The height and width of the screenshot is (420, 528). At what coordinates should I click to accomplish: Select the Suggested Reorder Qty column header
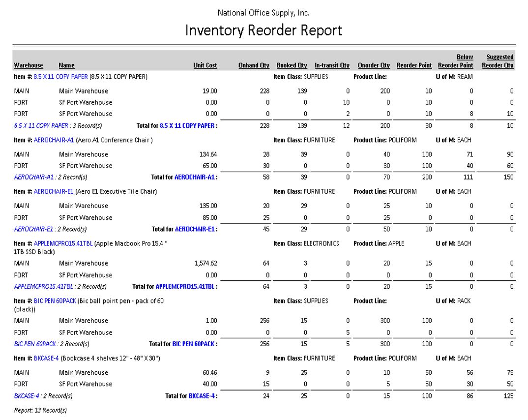coord(498,61)
